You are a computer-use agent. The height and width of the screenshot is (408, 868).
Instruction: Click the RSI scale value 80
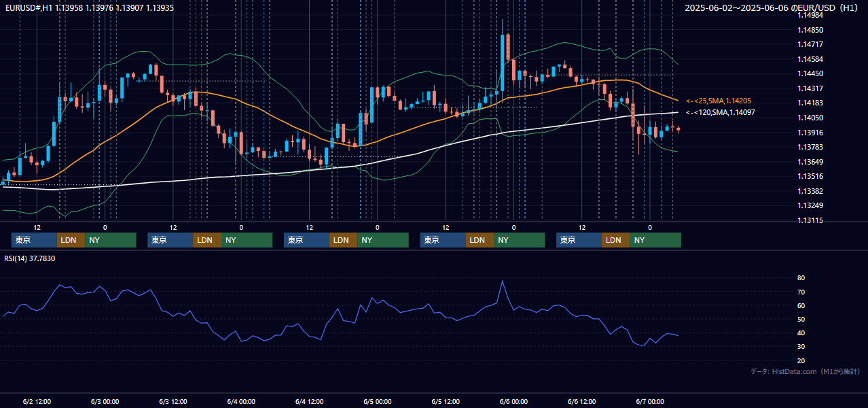pos(801,278)
